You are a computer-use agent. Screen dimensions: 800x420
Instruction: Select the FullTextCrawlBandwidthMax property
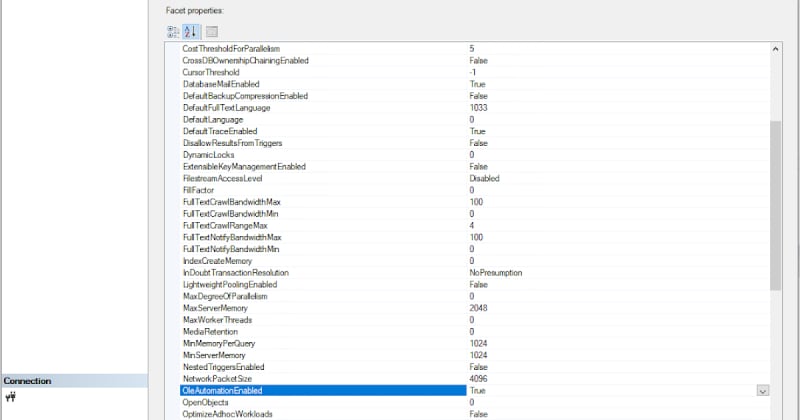point(232,202)
